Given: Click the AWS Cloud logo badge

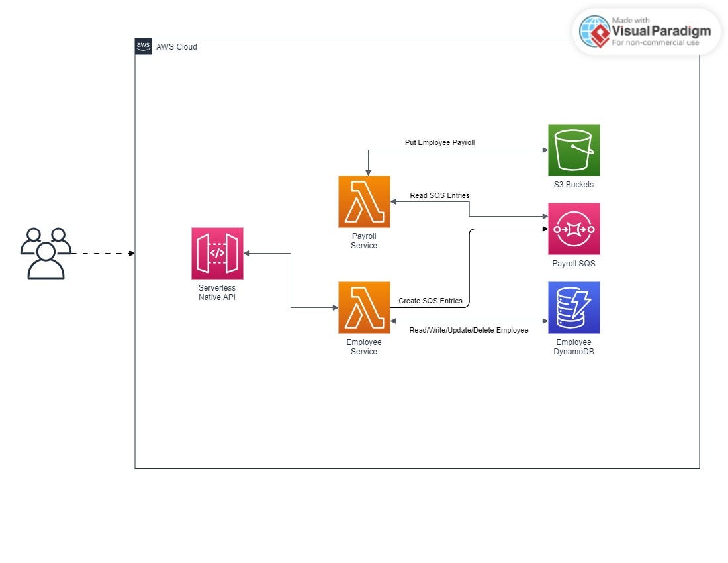Looking at the screenshot, I should click(142, 46).
